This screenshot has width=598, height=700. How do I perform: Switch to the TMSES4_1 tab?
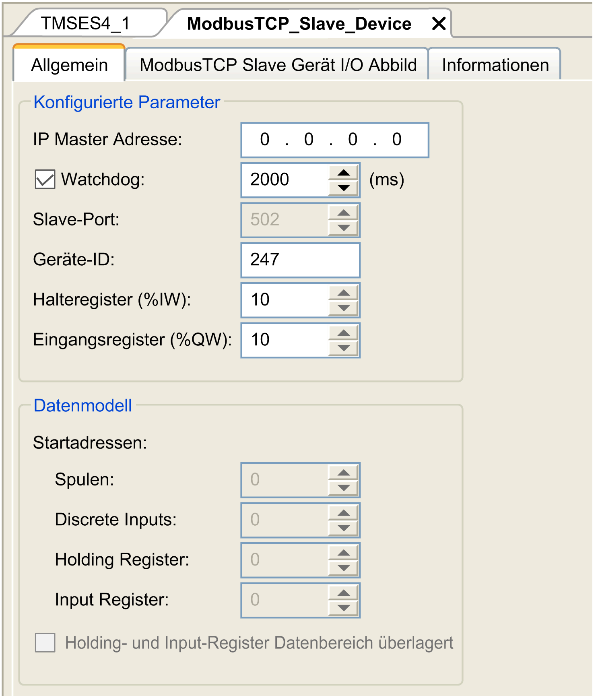pyautogui.click(x=85, y=24)
